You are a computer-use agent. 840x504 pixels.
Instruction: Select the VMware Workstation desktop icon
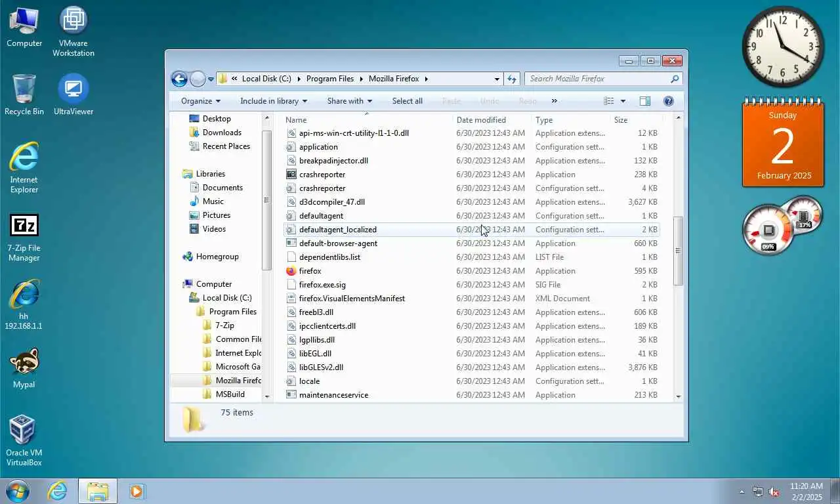(x=73, y=31)
